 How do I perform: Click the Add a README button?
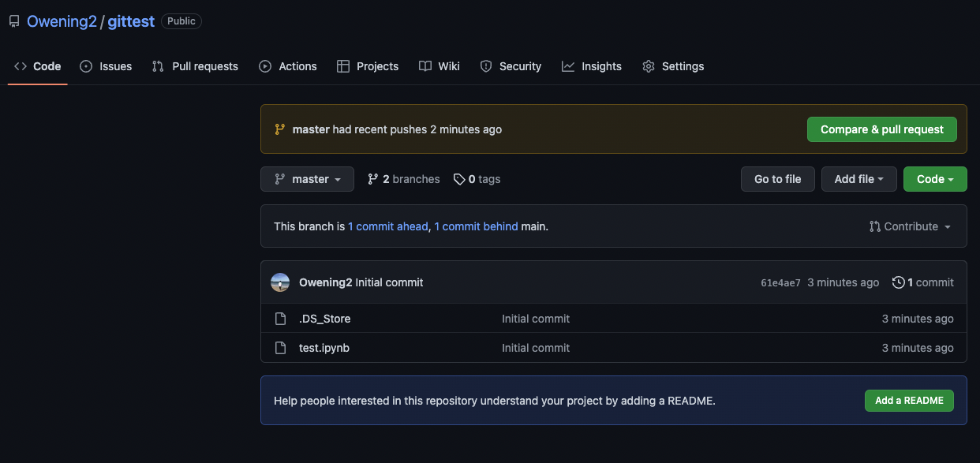[x=910, y=401]
